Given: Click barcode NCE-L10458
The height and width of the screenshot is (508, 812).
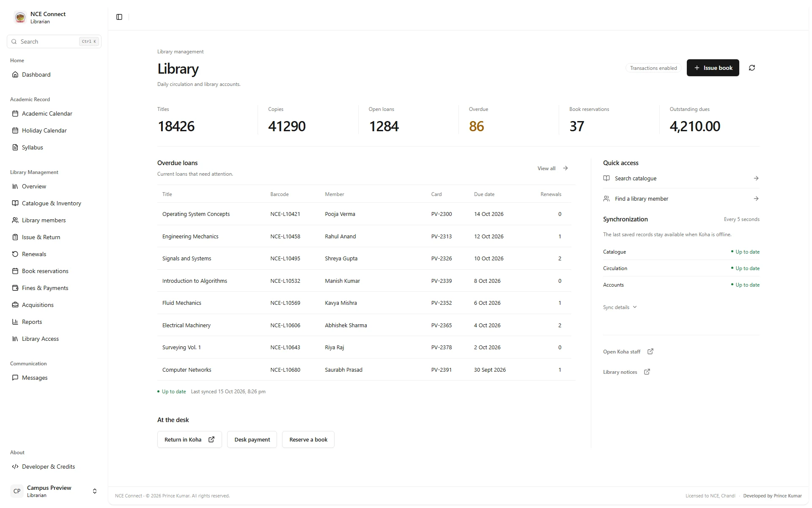Looking at the screenshot, I should click(285, 236).
